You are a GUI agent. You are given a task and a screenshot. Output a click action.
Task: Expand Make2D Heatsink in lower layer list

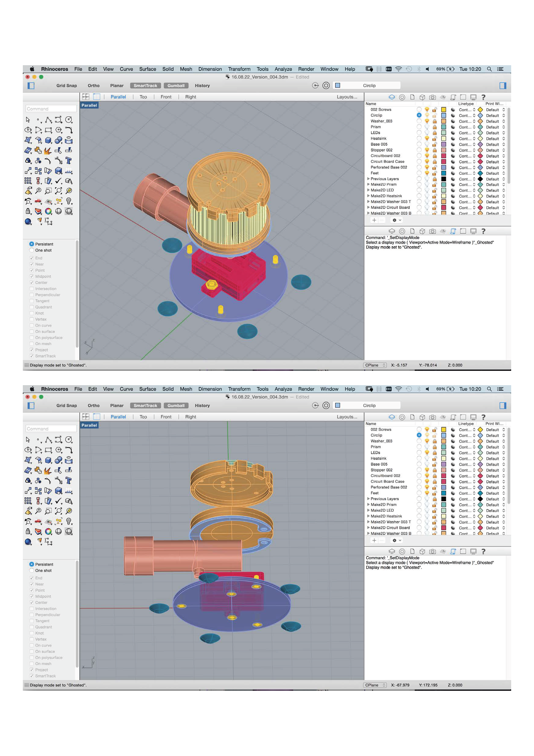click(x=368, y=516)
